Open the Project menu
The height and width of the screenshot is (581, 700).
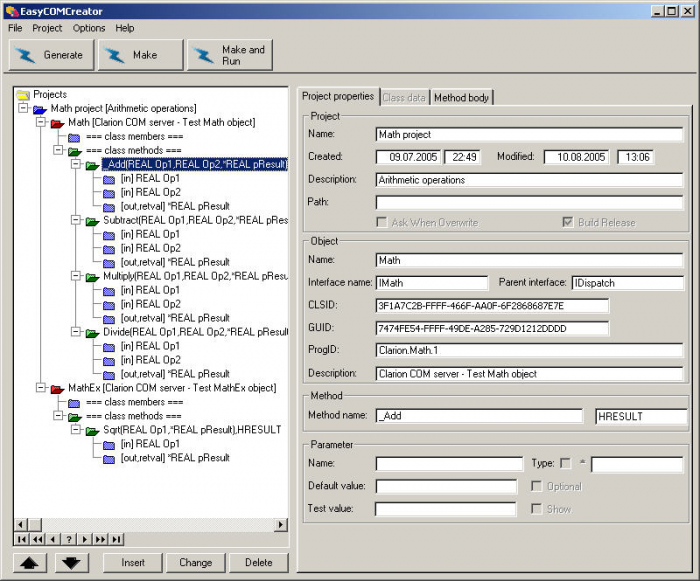pos(47,28)
